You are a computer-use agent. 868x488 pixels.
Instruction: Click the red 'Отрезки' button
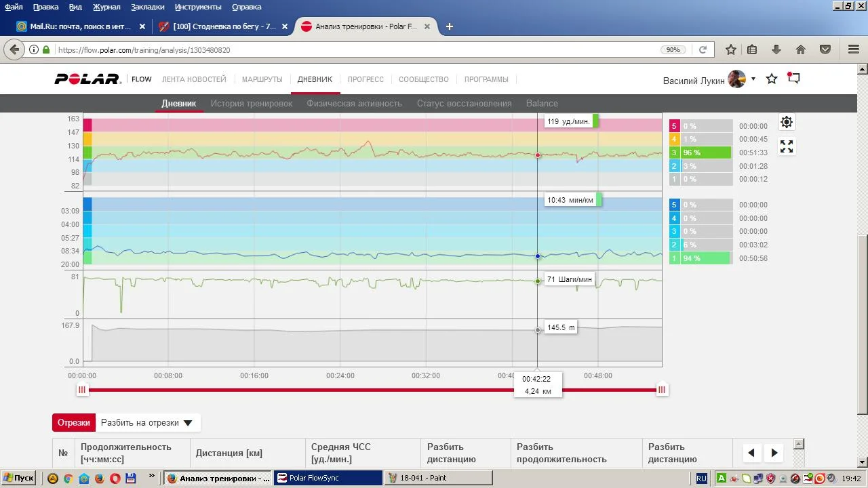pyautogui.click(x=74, y=423)
